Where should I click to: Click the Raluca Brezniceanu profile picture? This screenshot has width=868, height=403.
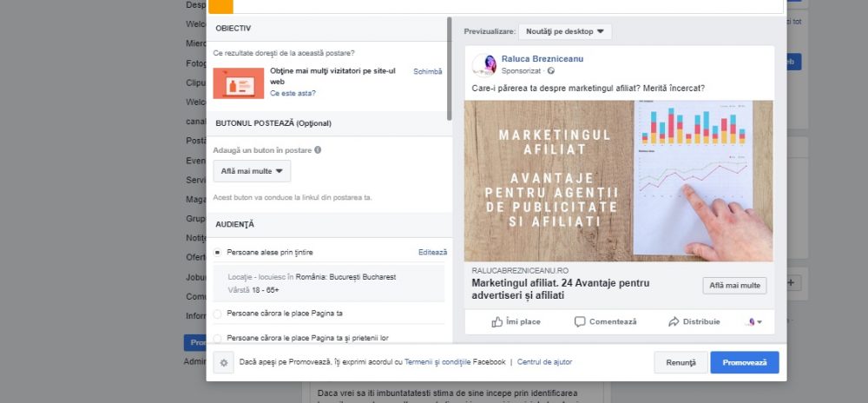[x=484, y=65]
